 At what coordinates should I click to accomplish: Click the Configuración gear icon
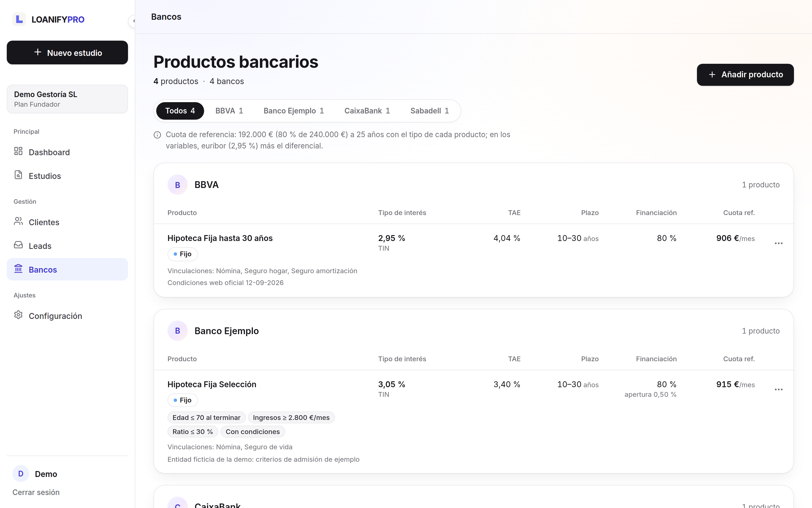(x=18, y=315)
